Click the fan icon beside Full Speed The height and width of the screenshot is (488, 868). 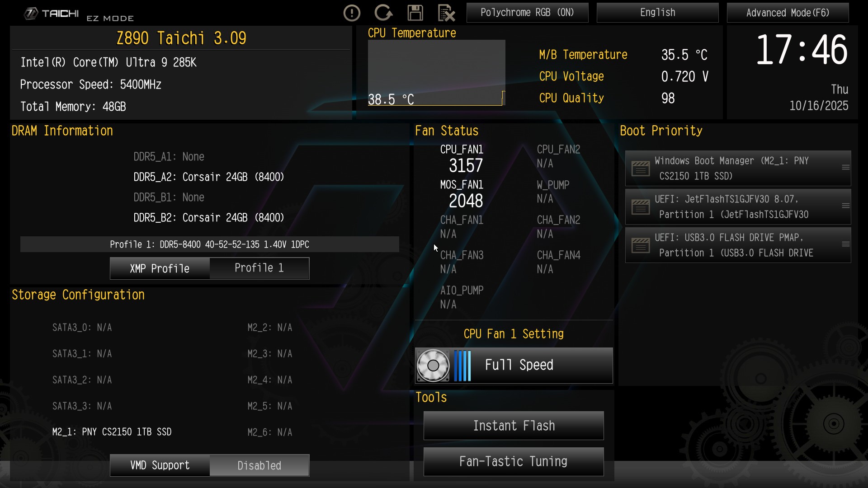(433, 366)
